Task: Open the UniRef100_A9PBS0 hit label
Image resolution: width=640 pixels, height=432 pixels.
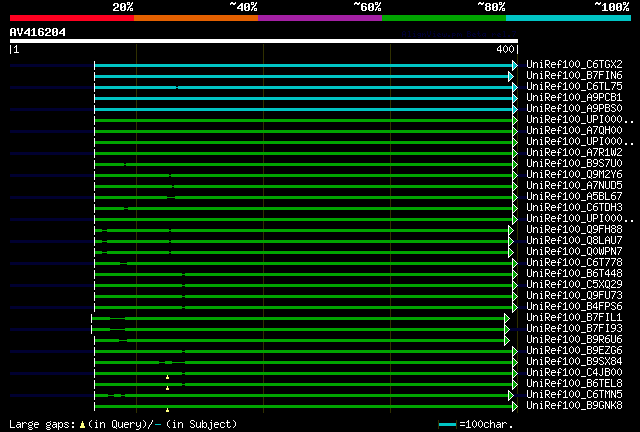Action: (x=574, y=109)
